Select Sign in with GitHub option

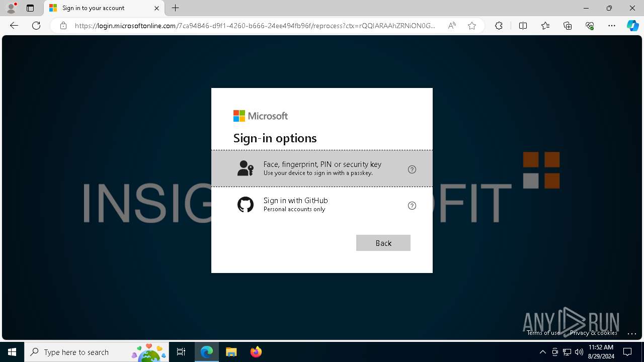tap(322, 205)
